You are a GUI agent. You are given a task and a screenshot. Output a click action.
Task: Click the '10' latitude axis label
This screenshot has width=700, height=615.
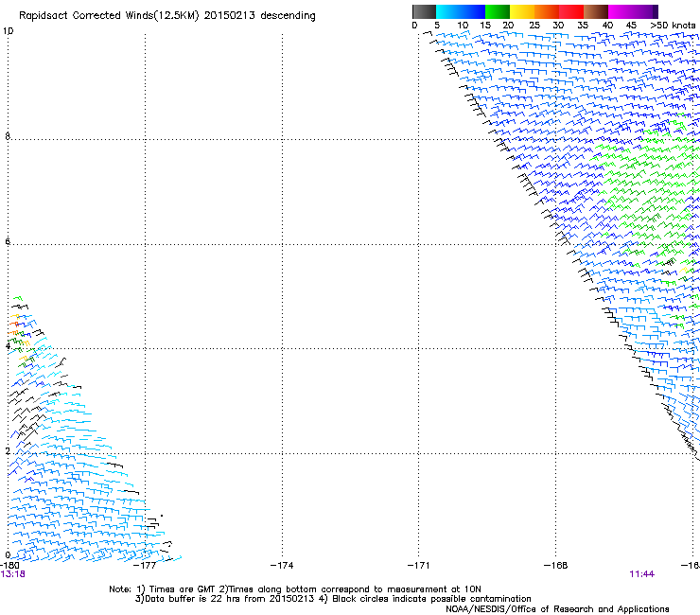coord(8,31)
